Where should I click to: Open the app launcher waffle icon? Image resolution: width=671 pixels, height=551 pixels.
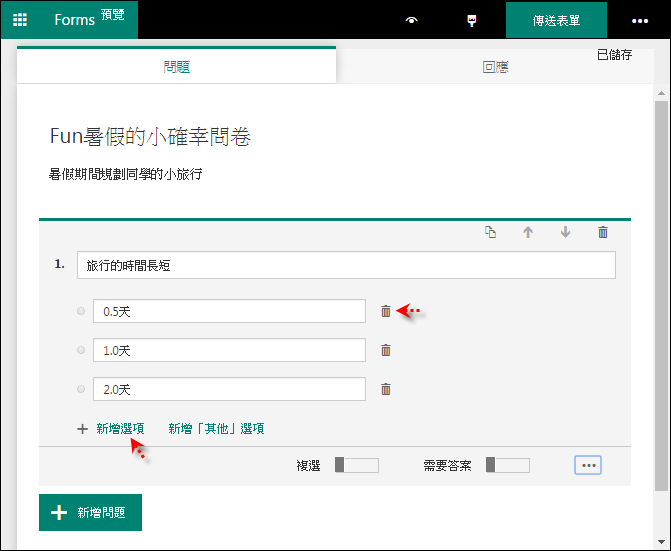(x=20, y=20)
